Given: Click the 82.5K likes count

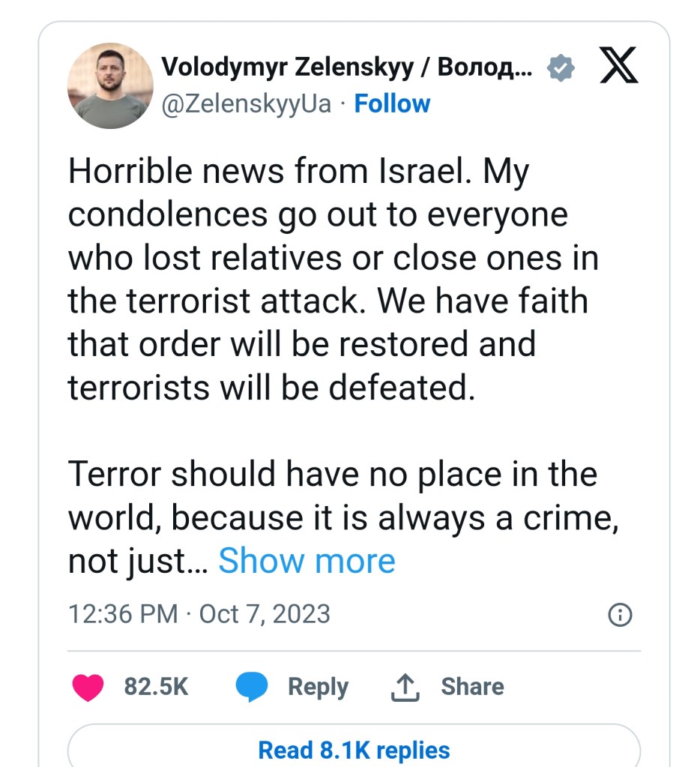Looking at the screenshot, I should tap(156, 687).
